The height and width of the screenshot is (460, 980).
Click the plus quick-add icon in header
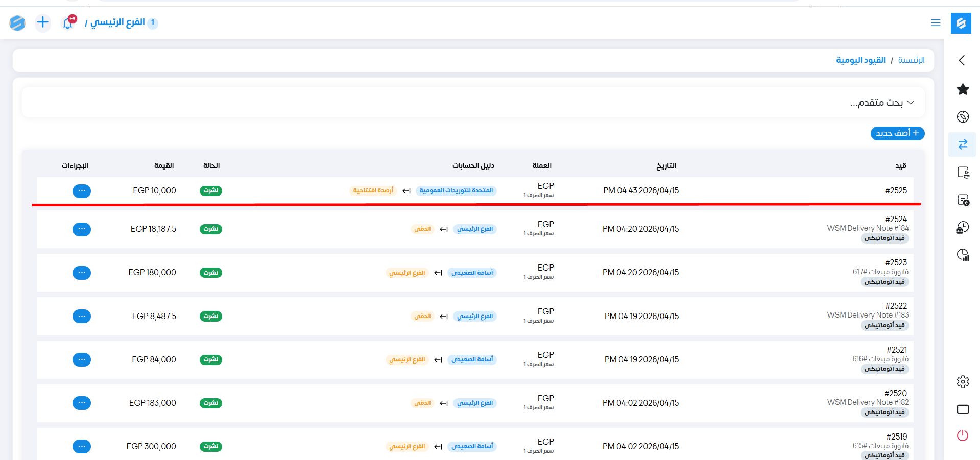pos(43,22)
